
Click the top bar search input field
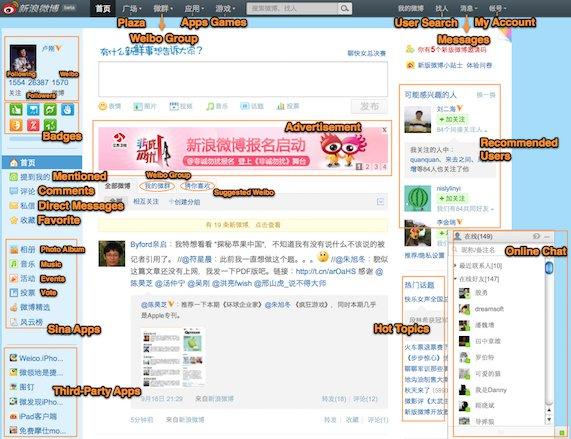pos(292,8)
